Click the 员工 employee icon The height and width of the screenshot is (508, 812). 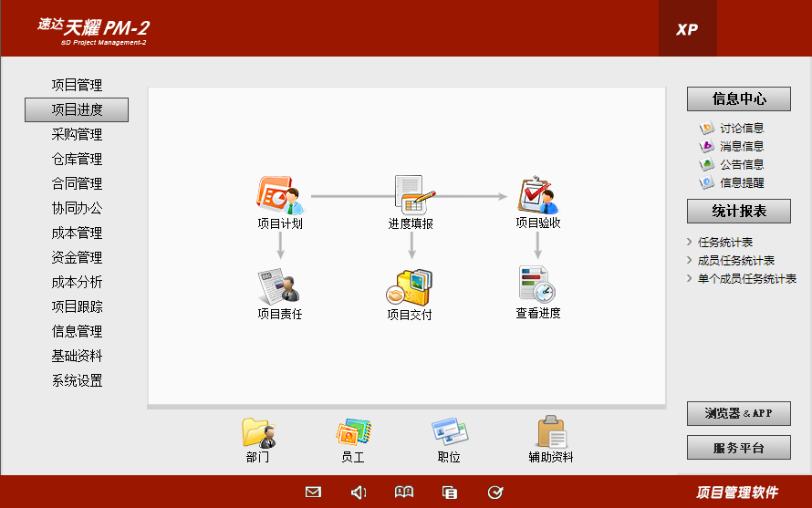pos(352,432)
